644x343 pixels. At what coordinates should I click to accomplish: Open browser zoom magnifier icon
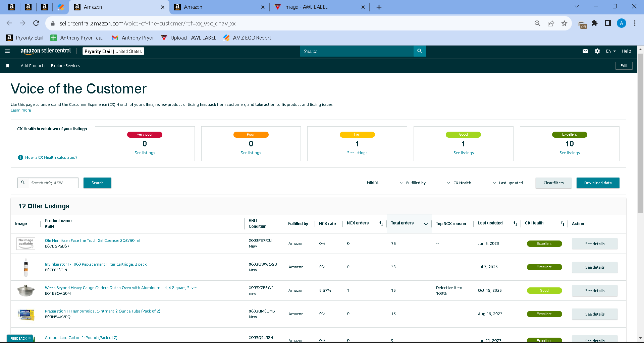point(537,23)
